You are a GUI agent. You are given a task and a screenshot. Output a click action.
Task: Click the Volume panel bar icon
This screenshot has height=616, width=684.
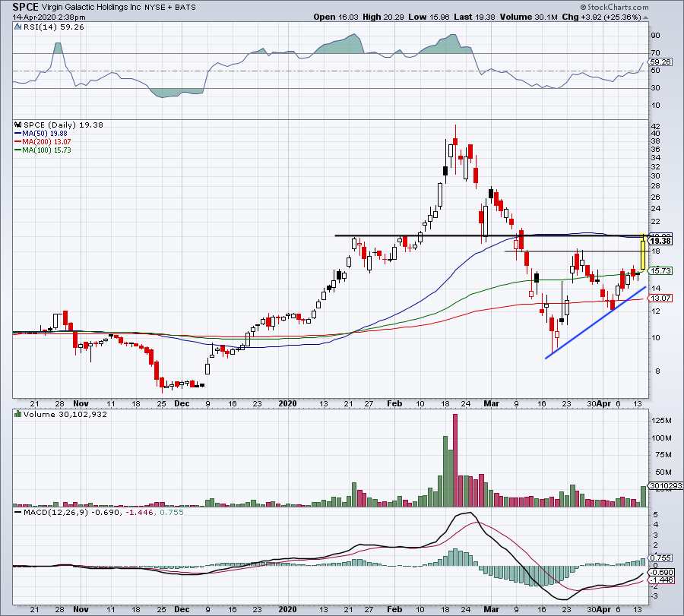[18, 414]
